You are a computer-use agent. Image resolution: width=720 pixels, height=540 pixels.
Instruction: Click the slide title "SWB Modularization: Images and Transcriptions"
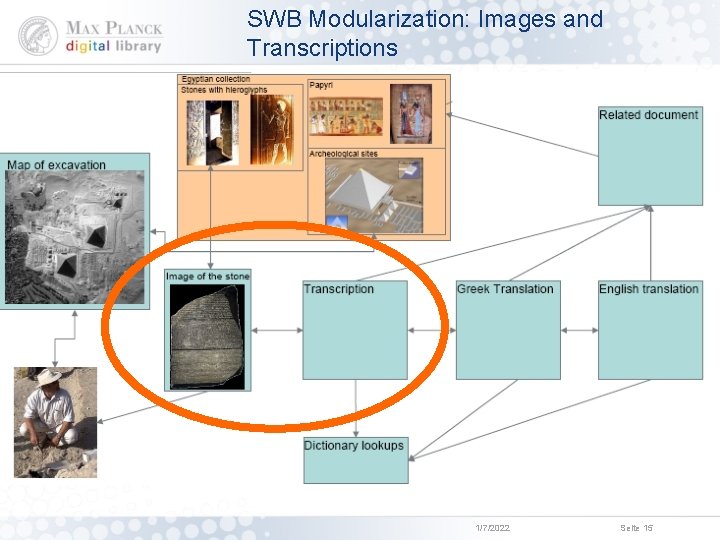point(425,33)
